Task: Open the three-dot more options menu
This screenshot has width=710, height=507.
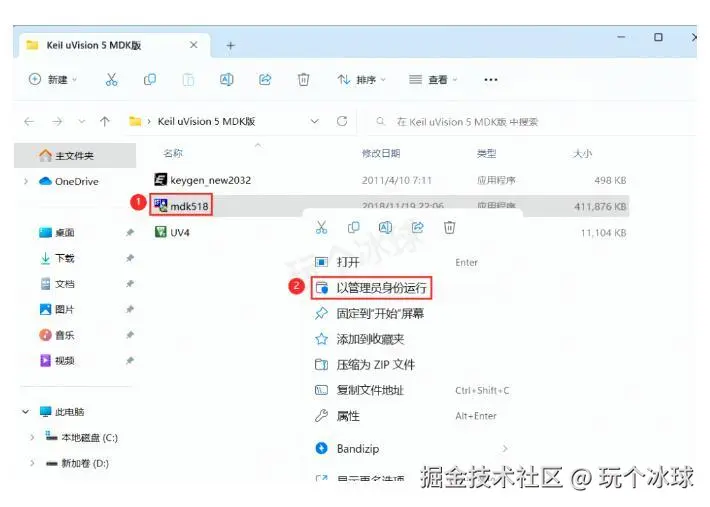Action: click(x=491, y=80)
